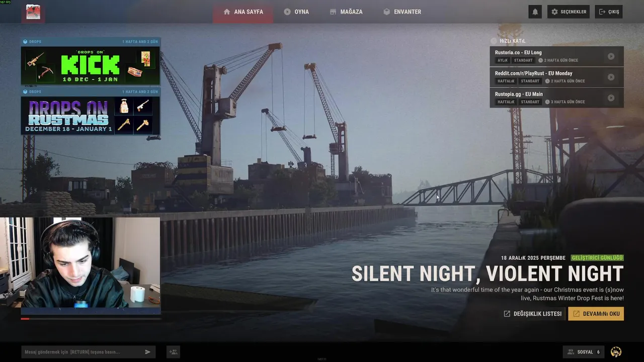This screenshot has width=644, height=362.
Task: Switch to the ANA SAYFA tab
Action: (243, 12)
